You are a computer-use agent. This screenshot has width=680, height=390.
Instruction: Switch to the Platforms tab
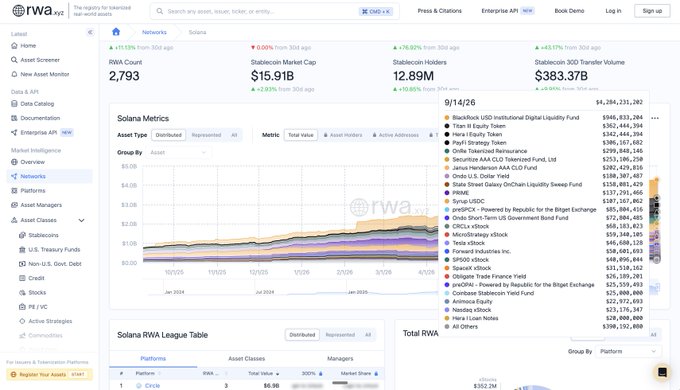click(x=153, y=359)
